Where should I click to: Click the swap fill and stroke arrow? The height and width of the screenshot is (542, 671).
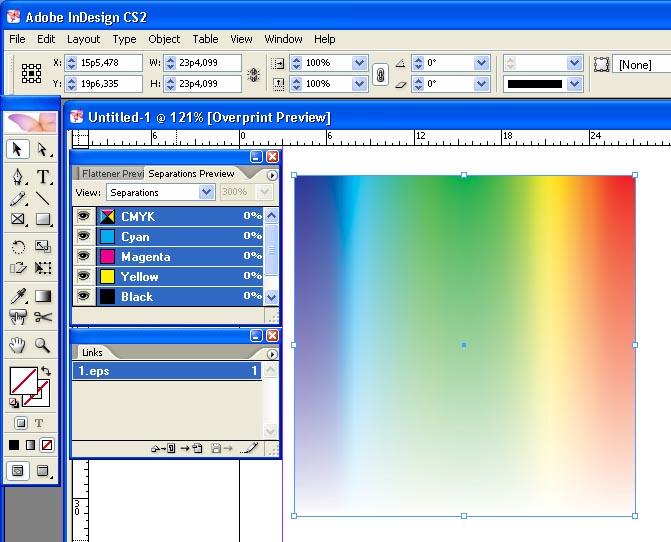[x=46, y=371]
